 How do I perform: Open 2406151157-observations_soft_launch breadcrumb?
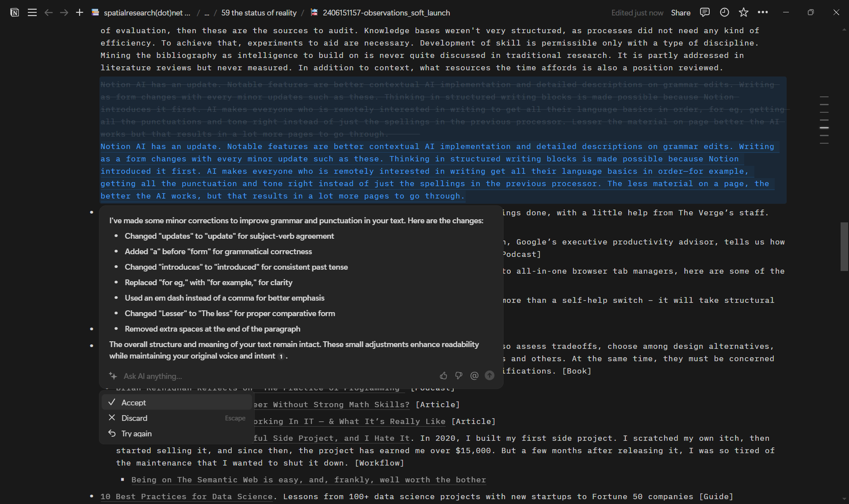[x=380, y=13]
